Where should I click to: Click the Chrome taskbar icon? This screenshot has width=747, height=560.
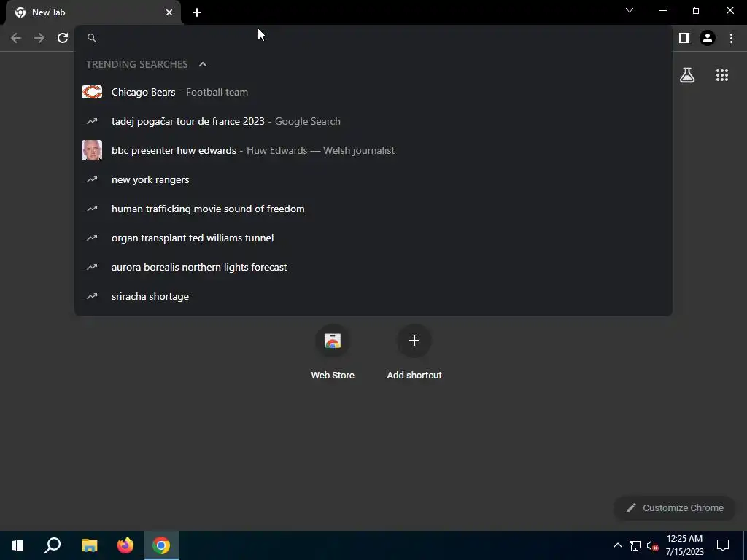pos(161,545)
